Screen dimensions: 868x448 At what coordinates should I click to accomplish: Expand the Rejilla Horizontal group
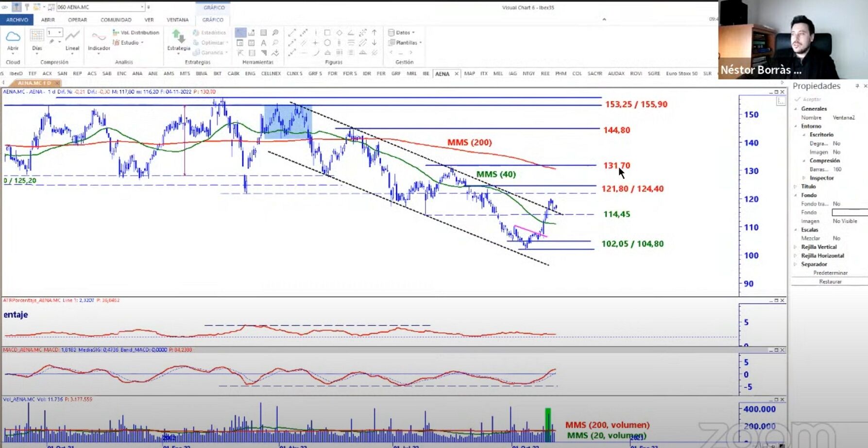[796, 256]
